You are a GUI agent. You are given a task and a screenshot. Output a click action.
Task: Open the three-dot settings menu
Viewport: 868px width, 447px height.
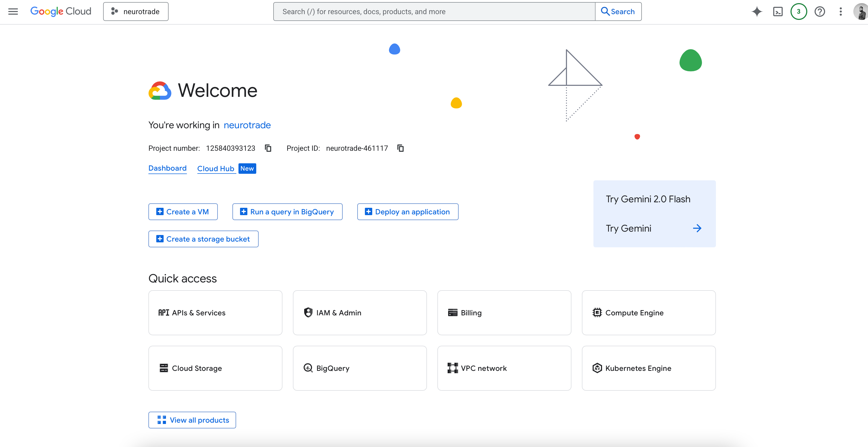840,12
